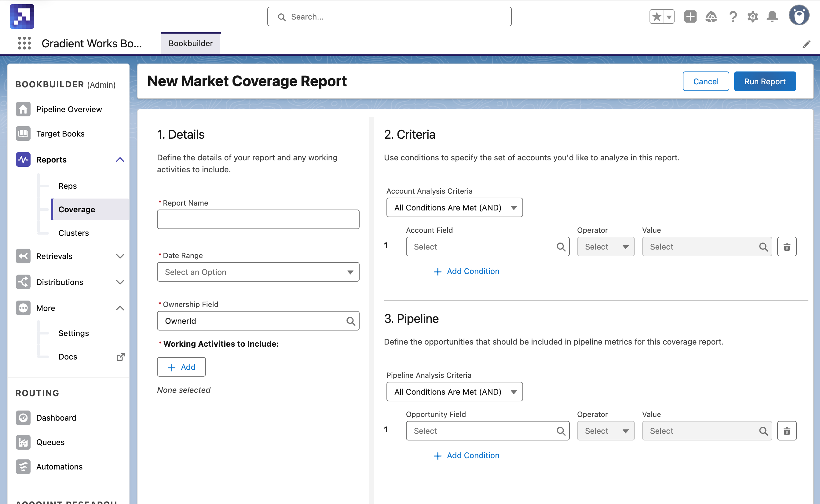Click the App Launcher grid icon
This screenshot has width=820, height=504.
tap(24, 43)
